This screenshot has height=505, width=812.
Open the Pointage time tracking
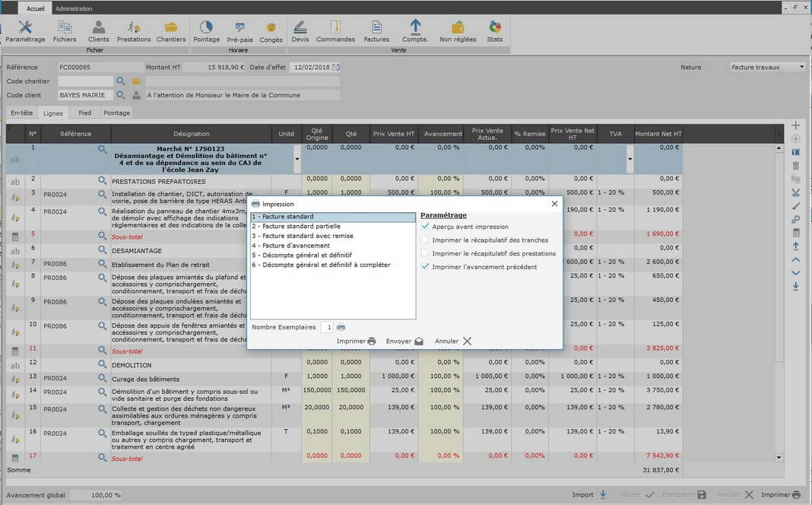[x=206, y=32]
